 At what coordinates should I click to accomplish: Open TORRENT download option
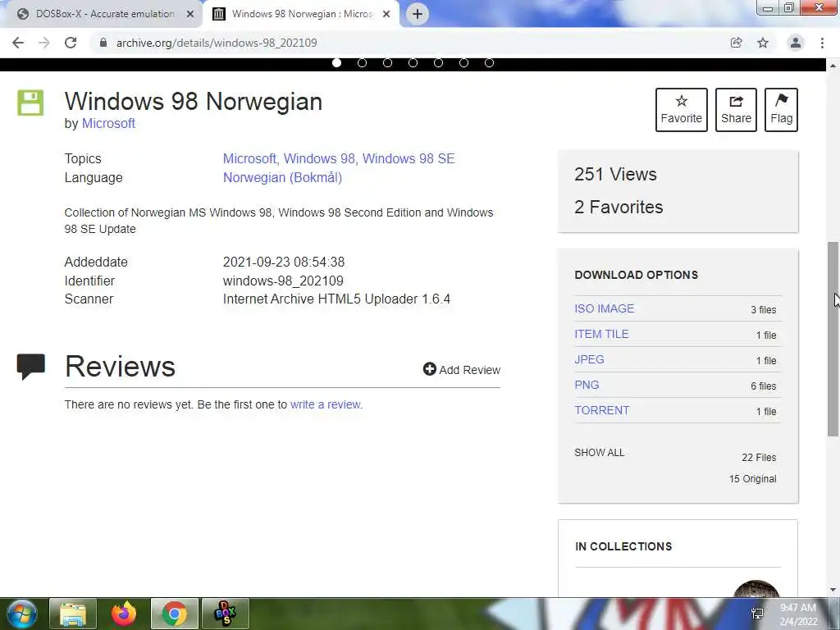(x=602, y=410)
